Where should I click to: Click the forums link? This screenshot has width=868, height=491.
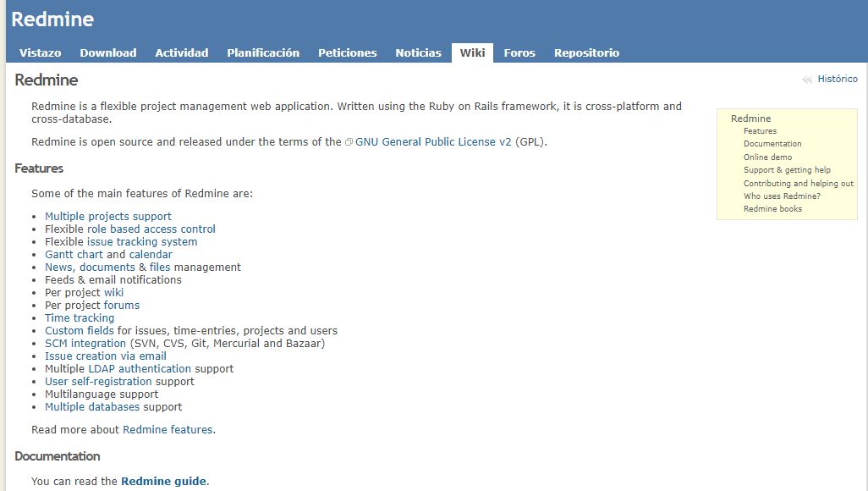122,306
